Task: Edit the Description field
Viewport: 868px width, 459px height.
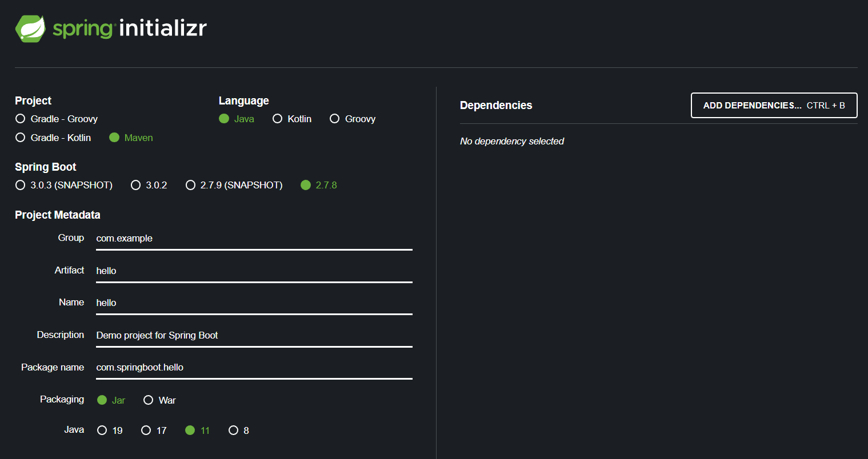Action: tap(254, 335)
